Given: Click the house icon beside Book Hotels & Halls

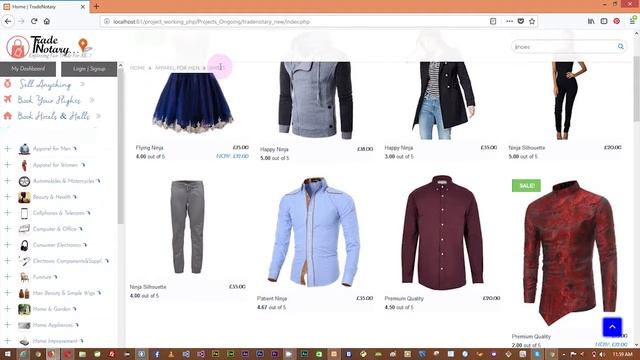Looking at the screenshot, I should (8, 116).
